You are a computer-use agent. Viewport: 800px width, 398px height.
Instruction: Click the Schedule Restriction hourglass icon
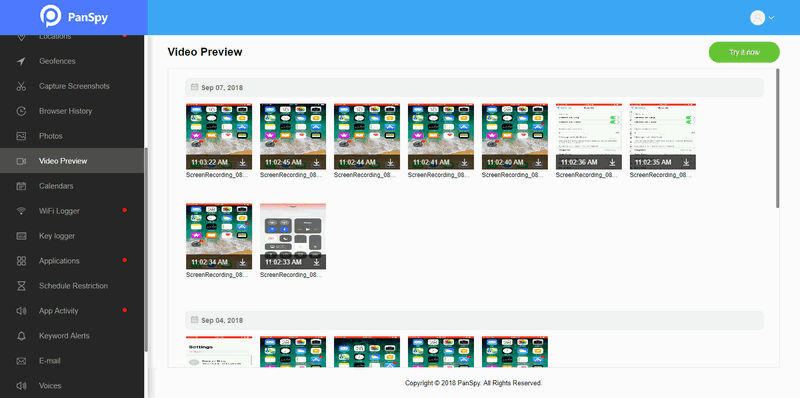point(21,286)
